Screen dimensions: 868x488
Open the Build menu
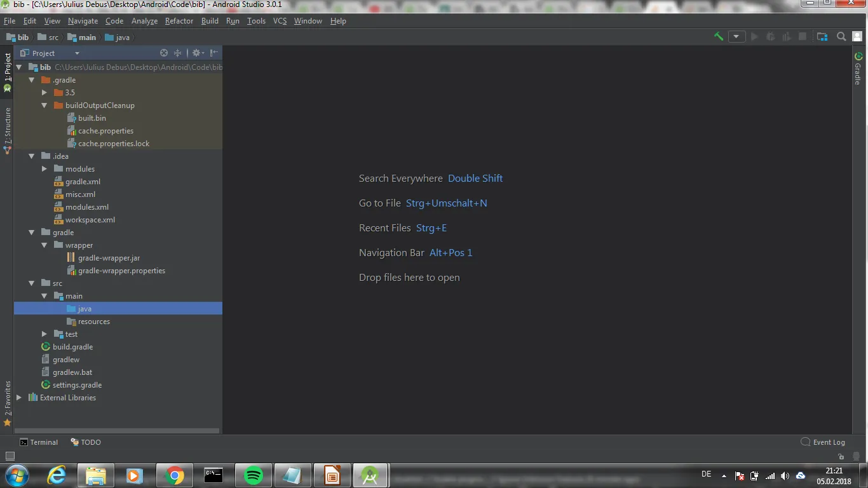click(210, 21)
